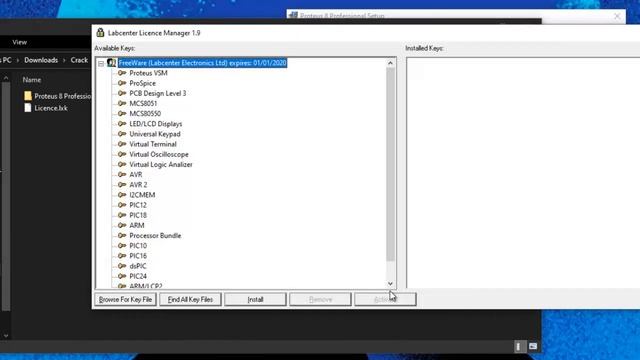Click inside the Installed Keys list box
This screenshot has width=640, height=360.
(523, 173)
